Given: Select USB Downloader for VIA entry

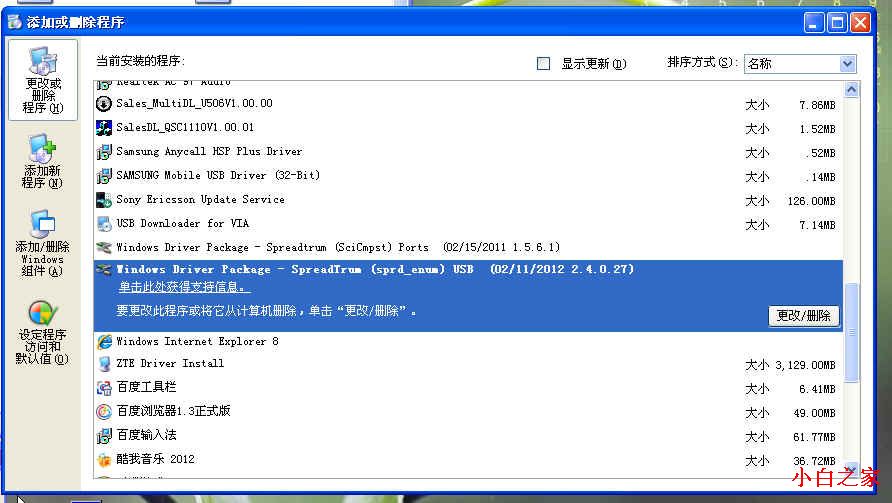Looking at the screenshot, I should coord(468,224).
